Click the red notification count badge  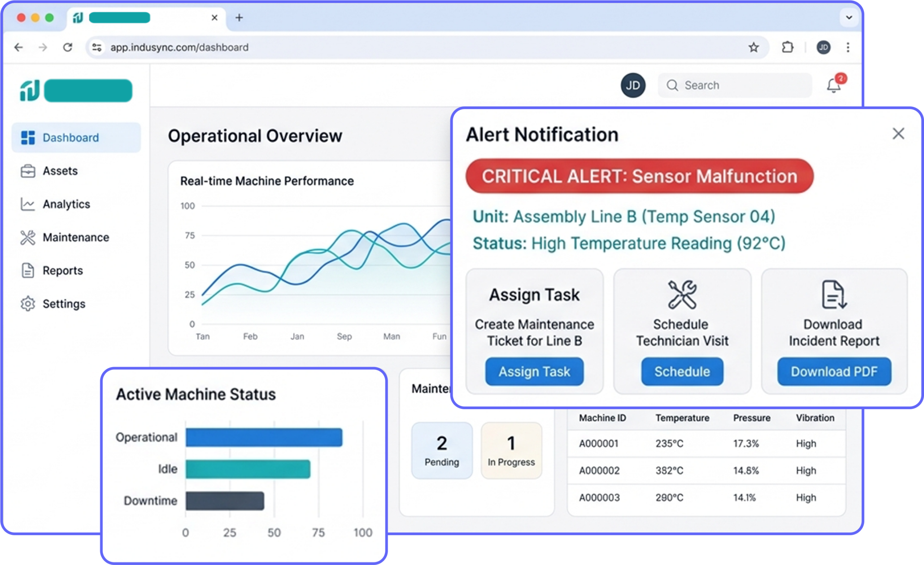[x=841, y=78]
